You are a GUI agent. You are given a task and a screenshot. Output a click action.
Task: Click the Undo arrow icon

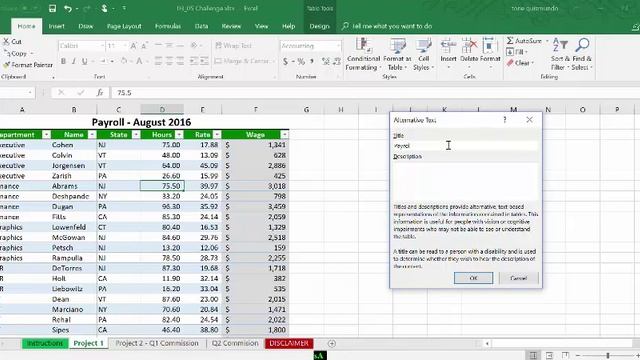[68, 8]
